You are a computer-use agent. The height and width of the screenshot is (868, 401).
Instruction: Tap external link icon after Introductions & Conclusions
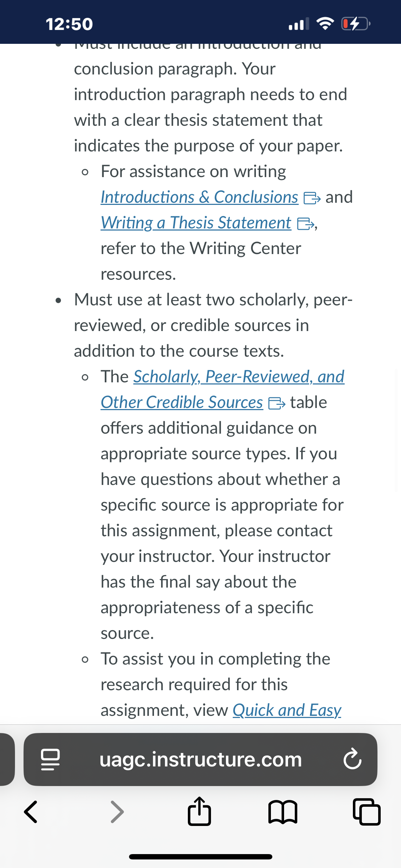click(x=312, y=198)
